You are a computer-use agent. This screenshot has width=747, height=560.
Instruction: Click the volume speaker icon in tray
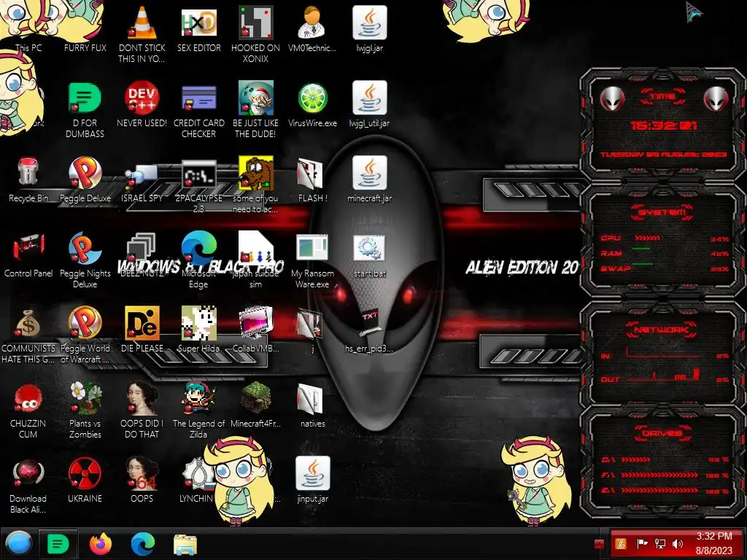pyautogui.click(x=678, y=543)
